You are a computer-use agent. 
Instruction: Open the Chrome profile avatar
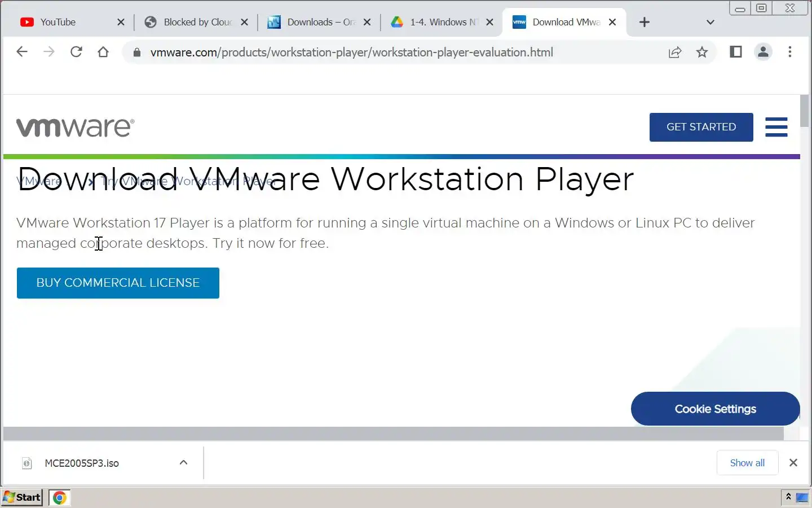coord(763,52)
